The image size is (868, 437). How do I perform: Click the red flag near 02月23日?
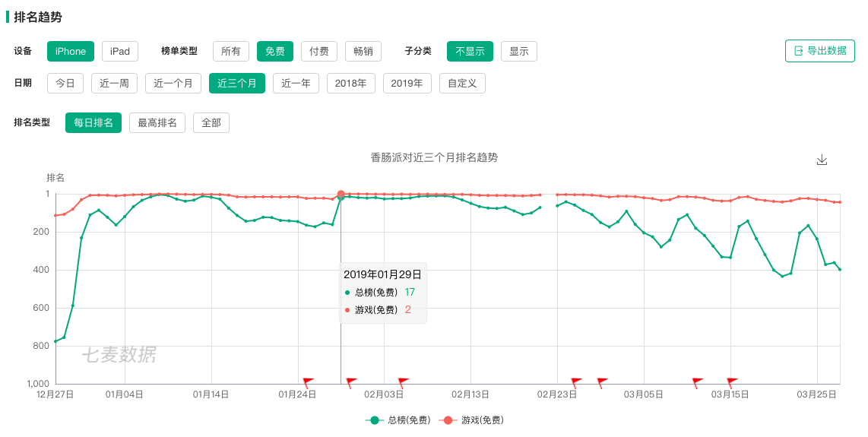576,382
